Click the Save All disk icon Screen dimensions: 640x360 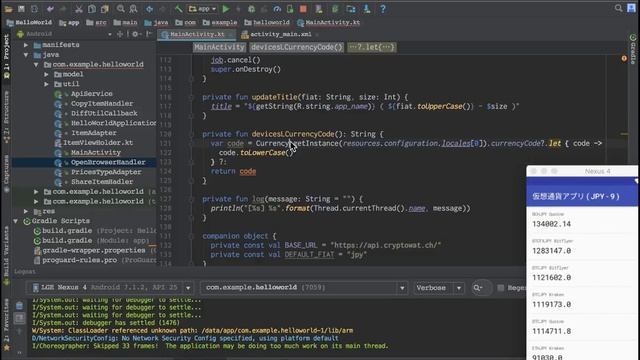coord(21,9)
